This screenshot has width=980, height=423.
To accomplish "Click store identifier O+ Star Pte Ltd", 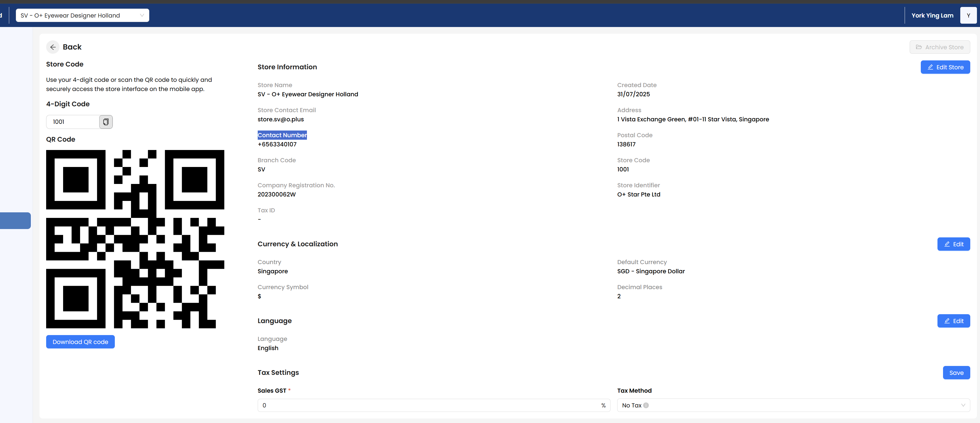I will point(639,194).
